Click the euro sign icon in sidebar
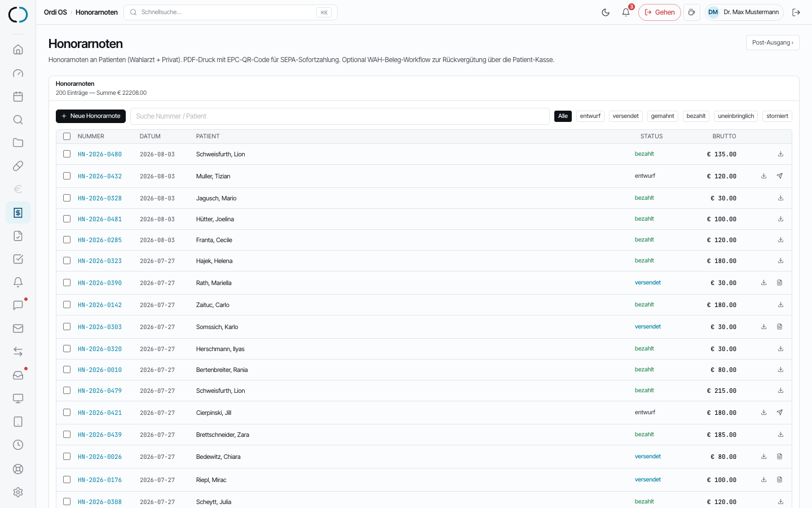Viewport: 812px width, 508px height. (18, 189)
